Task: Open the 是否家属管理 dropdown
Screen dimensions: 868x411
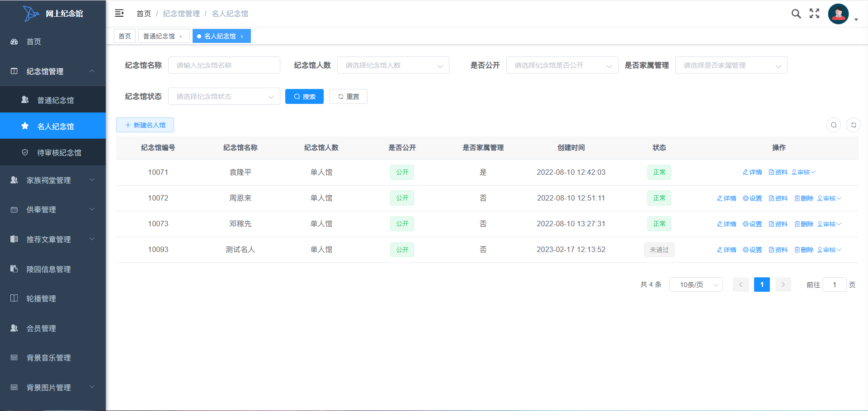Action: 731,65
